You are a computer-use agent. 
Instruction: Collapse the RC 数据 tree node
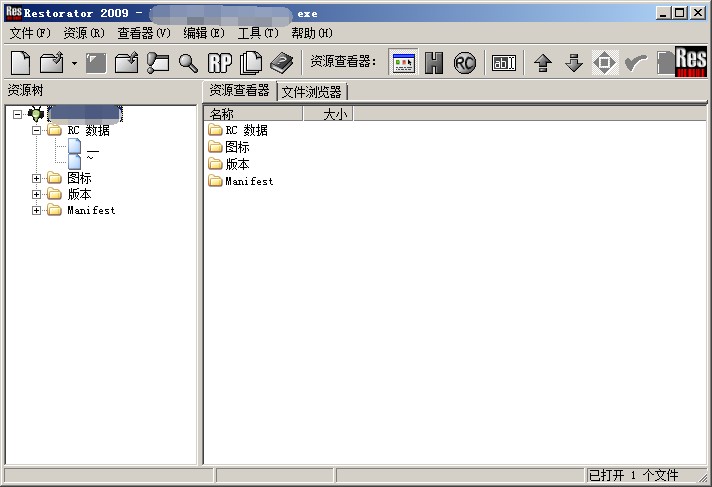[36, 130]
